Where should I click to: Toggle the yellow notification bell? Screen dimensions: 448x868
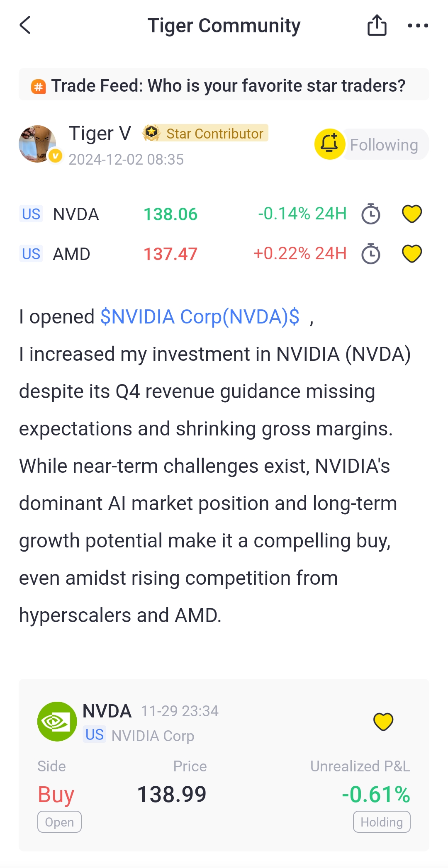(x=329, y=144)
